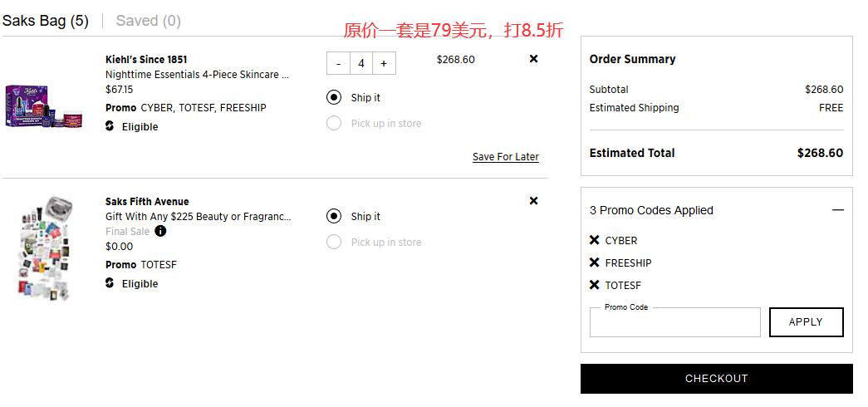Viewport: 868px width, 407px height.
Task: Remove FREESHIP promo code
Action: coord(595,262)
